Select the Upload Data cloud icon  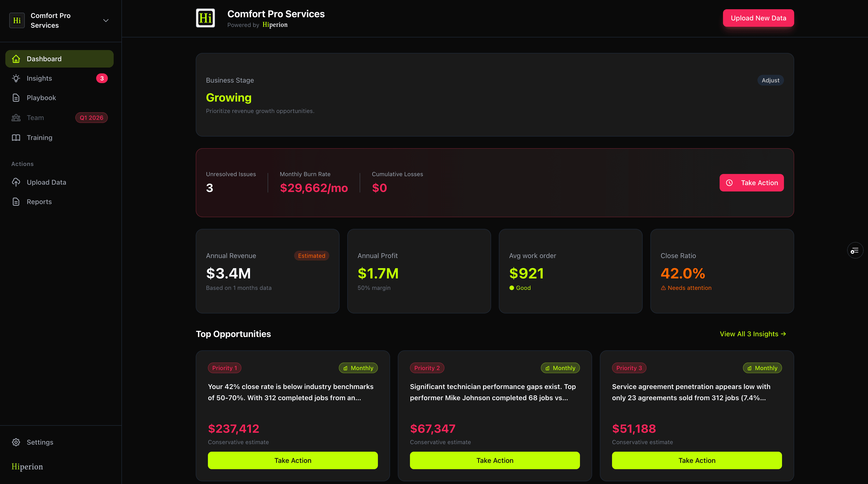pyautogui.click(x=16, y=182)
